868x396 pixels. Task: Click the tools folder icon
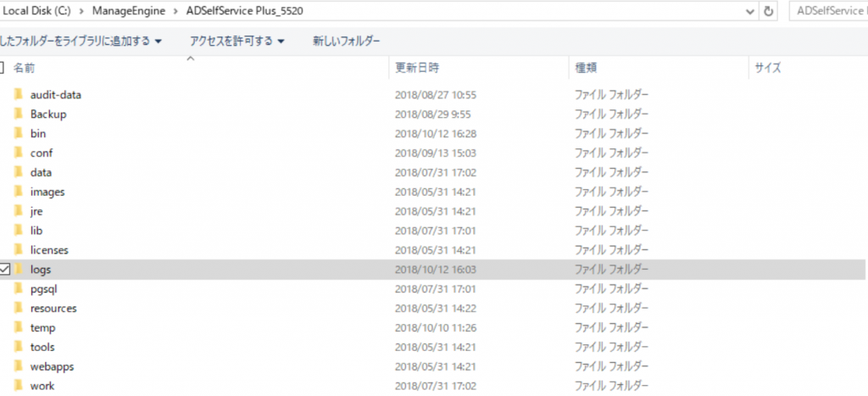click(19, 347)
